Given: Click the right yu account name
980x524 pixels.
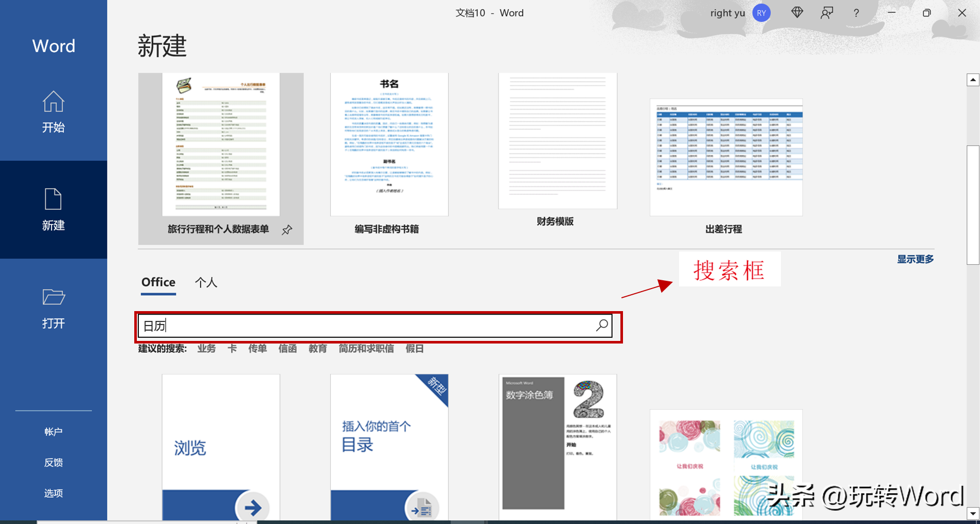Looking at the screenshot, I should click(727, 13).
